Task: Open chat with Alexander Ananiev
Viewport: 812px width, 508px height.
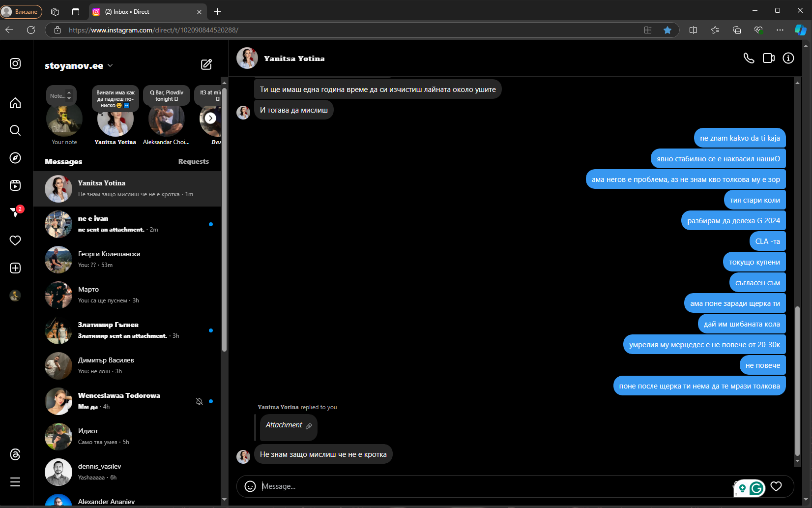Action: point(127,499)
